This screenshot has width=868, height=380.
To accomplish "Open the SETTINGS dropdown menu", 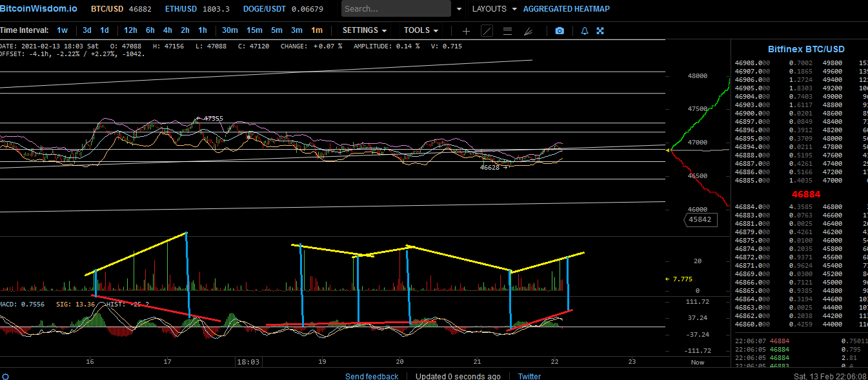I will [x=365, y=30].
